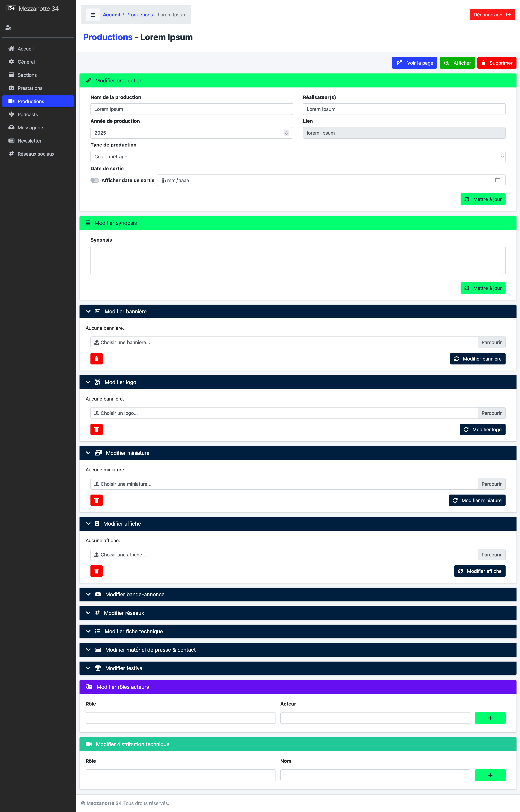Click the Voir la page button
Viewport: 520px width, 812px height.
pyautogui.click(x=414, y=63)
